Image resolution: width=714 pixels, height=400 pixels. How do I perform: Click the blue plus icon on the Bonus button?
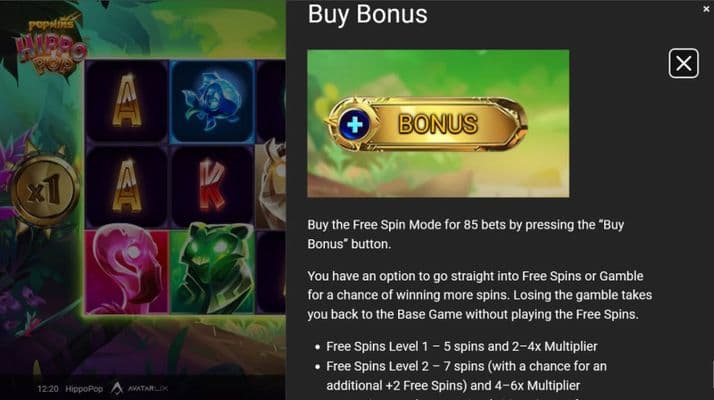(x=355, y=124)
